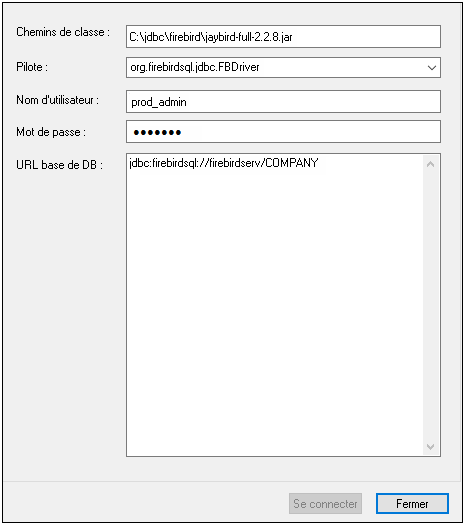Click blank space right of class path text
Image resolution: width=465 pixels, height=525 pixels.
(x=366, y=36)
